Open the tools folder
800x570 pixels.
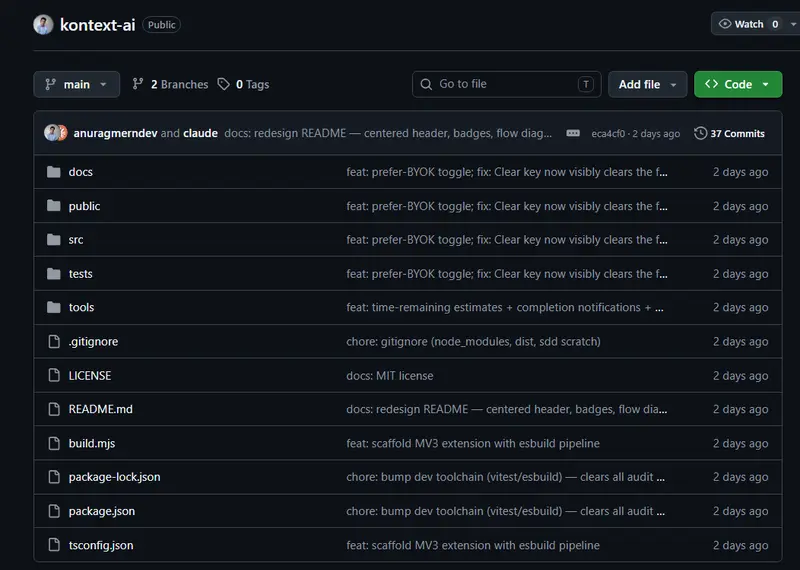click(x=81, y=307)
